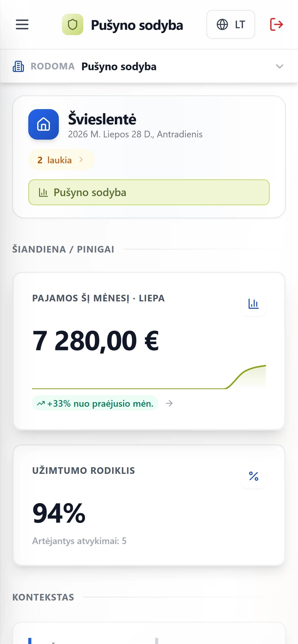Click the +33% nuo praėjusio mėn. badge
Image resolution: width=298 pixels, height=644 pixels.
[x=95, y=403]
